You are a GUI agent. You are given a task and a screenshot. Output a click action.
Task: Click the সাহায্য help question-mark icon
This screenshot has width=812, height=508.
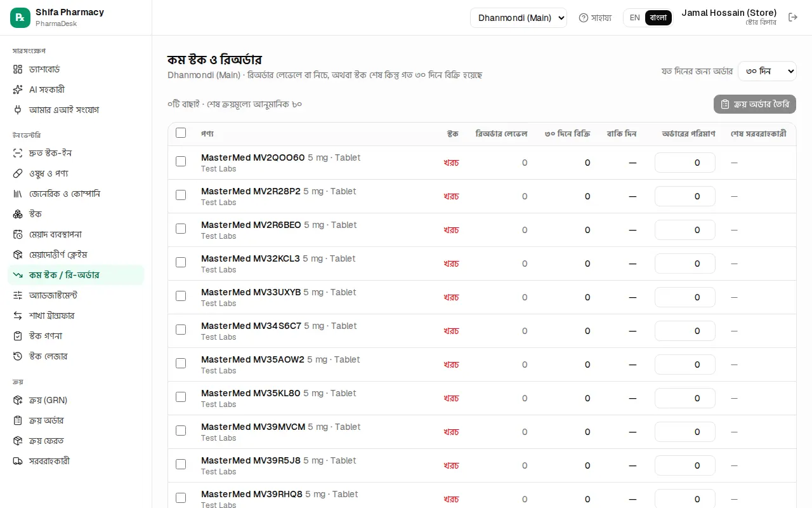click(x=584, y=18)
